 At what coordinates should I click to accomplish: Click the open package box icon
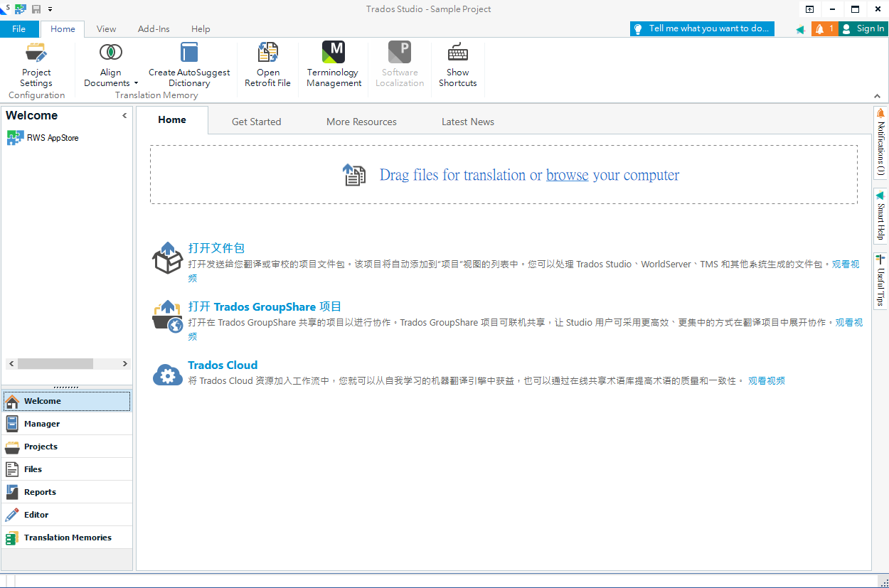(x=168, y=257)
